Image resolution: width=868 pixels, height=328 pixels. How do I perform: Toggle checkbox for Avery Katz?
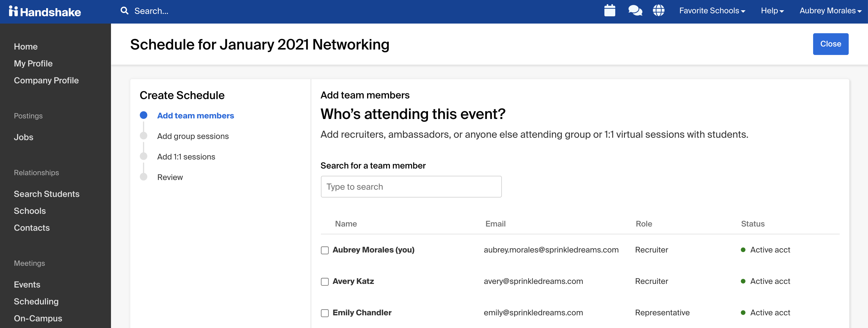(325, 281)
